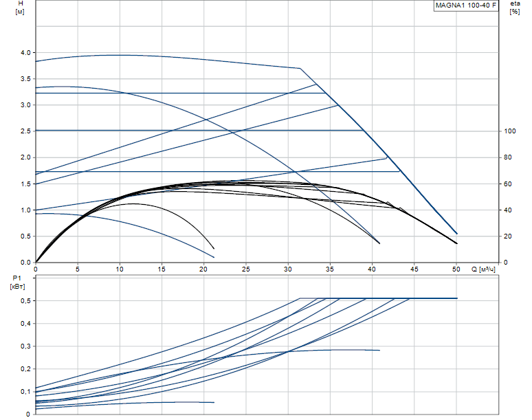Click the 4.0 head axis value
The width and height of the screenshot is (532, 420).
(25, 53)
